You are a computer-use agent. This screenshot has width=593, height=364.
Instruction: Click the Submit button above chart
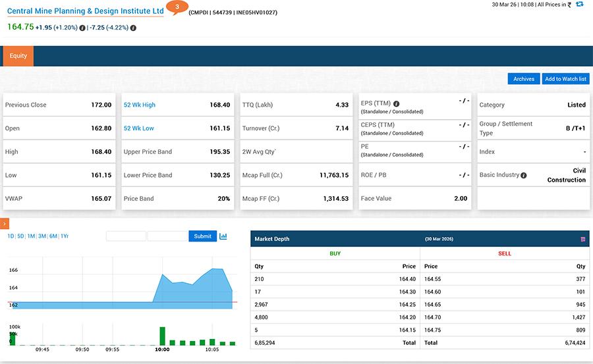coord(202,236)
